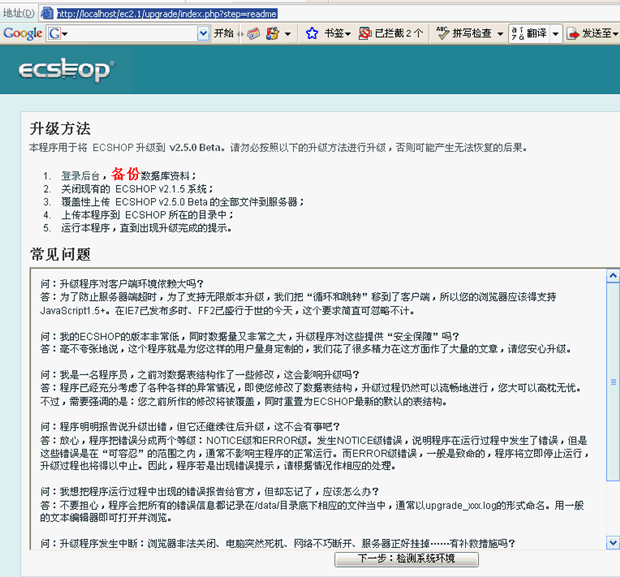Click step 3 text about 覆盖性上传 files
The width and height of the screenshot is (620, 577).
(183, 202)
